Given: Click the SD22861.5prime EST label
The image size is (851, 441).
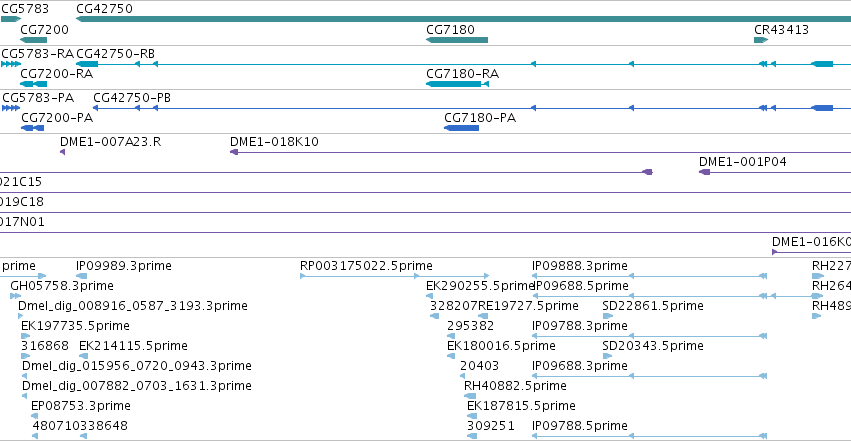Looking at the screenshot, I should 653,306.
